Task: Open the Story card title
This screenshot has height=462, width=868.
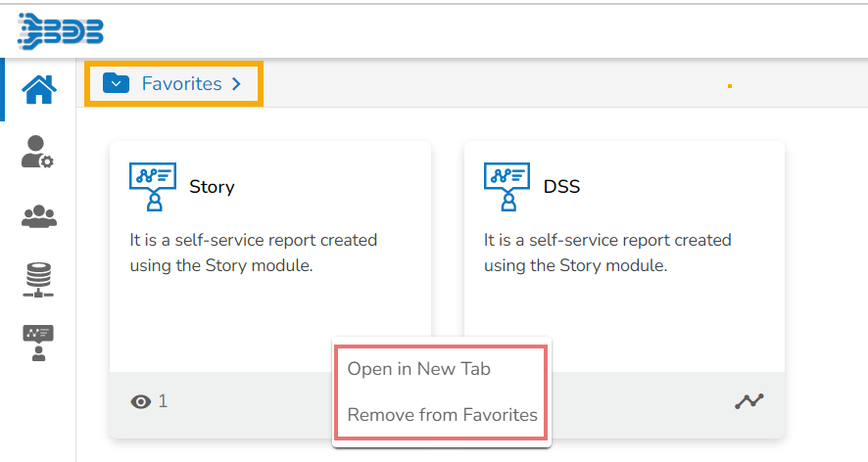Action: tap(212, 186)
